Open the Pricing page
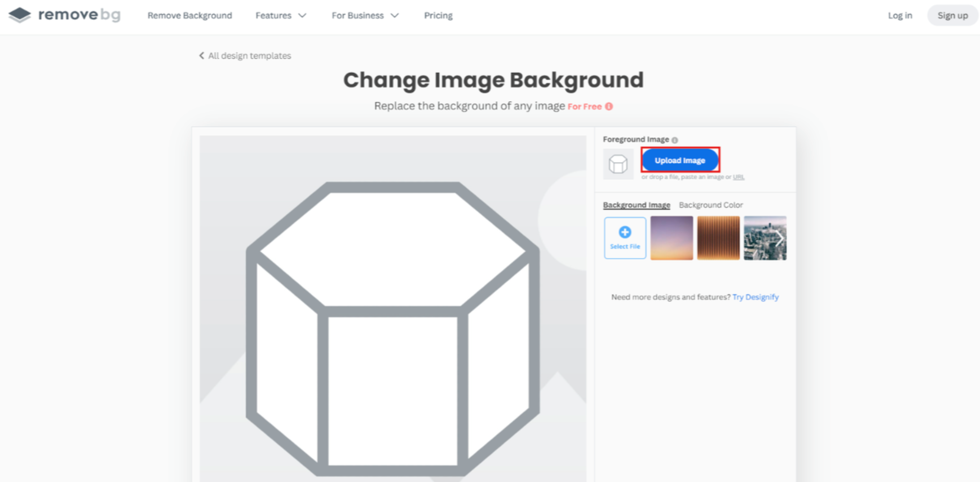Screen dimensions: 980x482 tap(438, 15)
